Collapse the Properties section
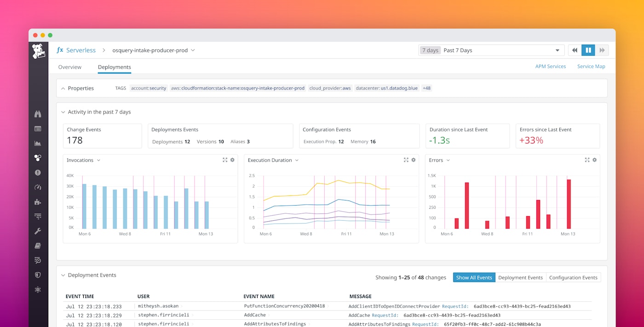Image resolution: width=644 pixels, height=327 pixels. pos(63,88)
